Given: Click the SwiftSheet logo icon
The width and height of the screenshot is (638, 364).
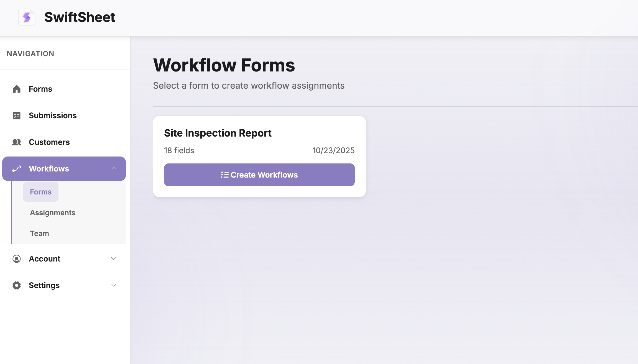Looking at the screenshot, I should click(27, 17).
